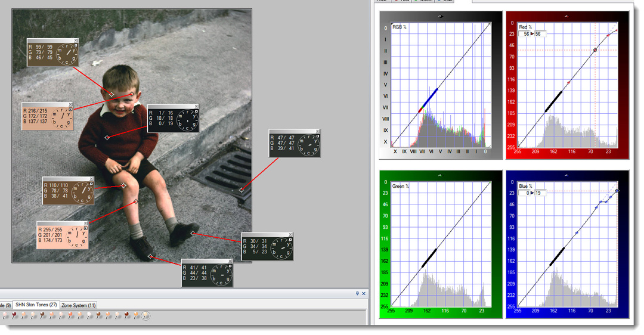Close the R 41/41 sample info box
The width and height of the screenshot is (644, 335).
(230, 261)
